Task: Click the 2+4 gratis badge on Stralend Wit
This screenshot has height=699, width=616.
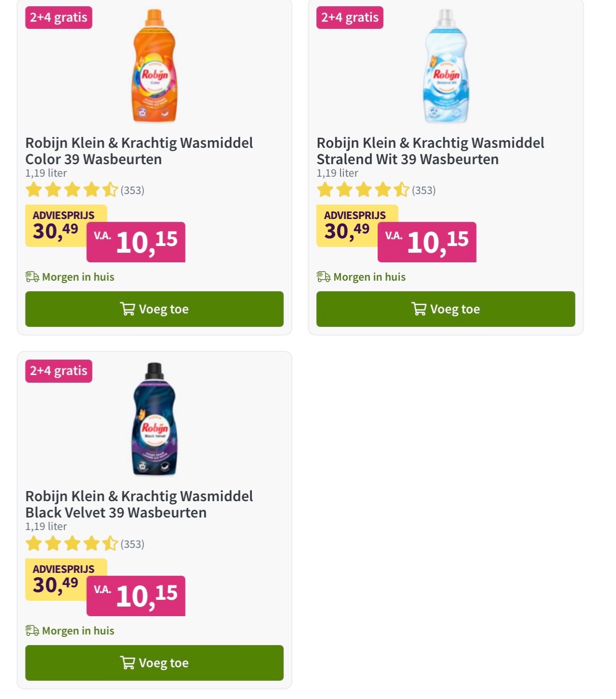Action: tap(350, 18)
